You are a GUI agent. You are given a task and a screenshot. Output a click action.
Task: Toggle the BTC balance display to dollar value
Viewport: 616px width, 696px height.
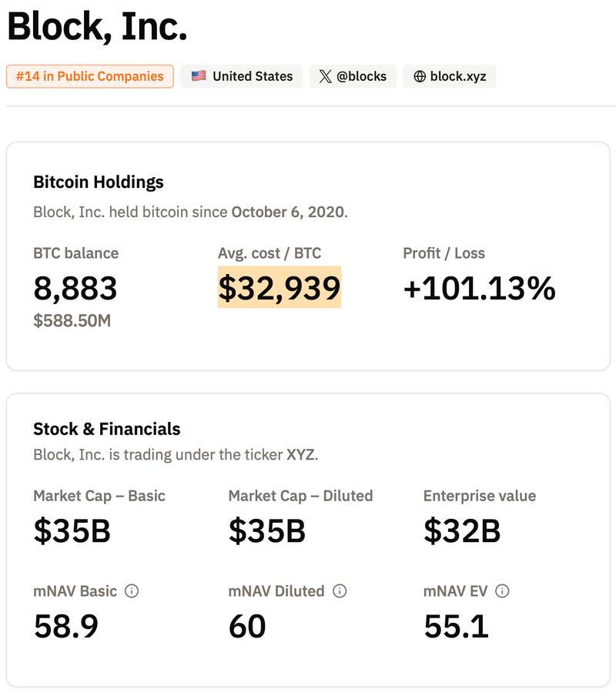coord(73,289)
